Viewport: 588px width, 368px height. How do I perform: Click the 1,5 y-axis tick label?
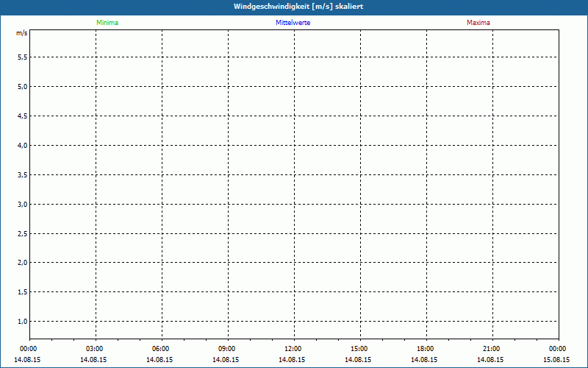click(22, 292)
